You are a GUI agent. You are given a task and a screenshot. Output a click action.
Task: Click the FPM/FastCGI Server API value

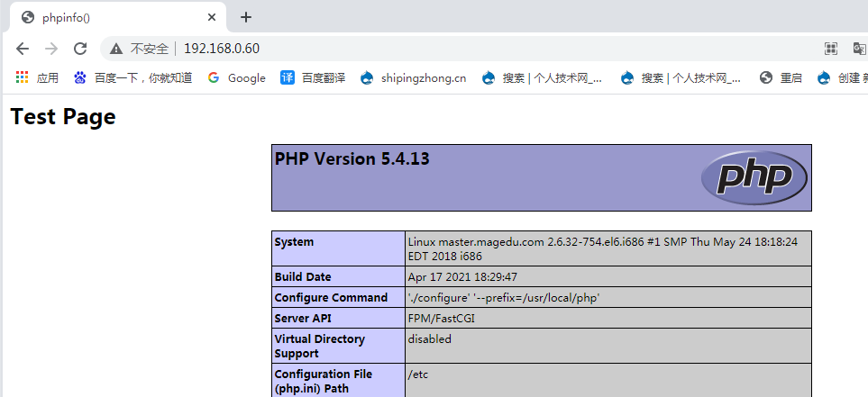pyautogui.click(x=443, y=318)
